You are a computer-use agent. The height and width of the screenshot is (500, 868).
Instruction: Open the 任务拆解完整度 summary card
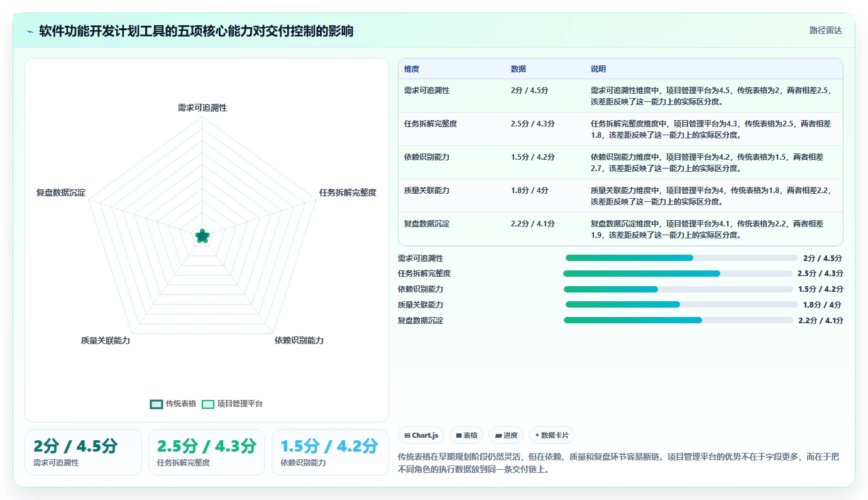[x=206, y=452]
